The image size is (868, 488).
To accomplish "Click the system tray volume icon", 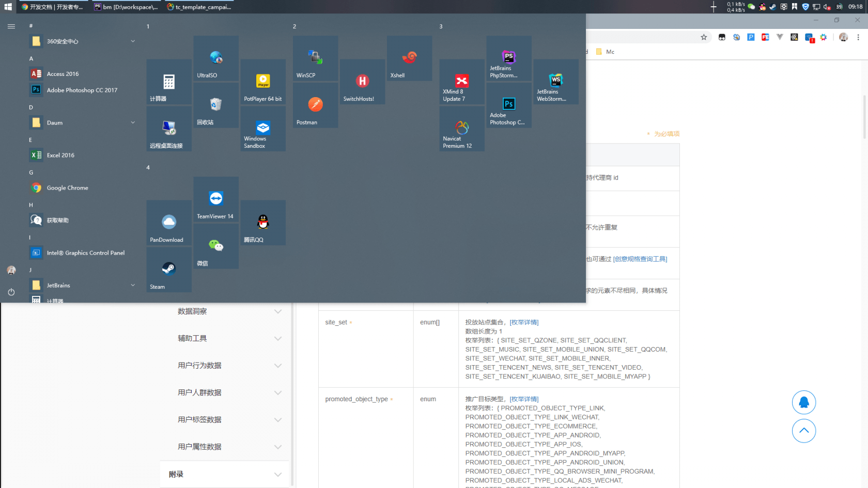I will tap(827, 7).
